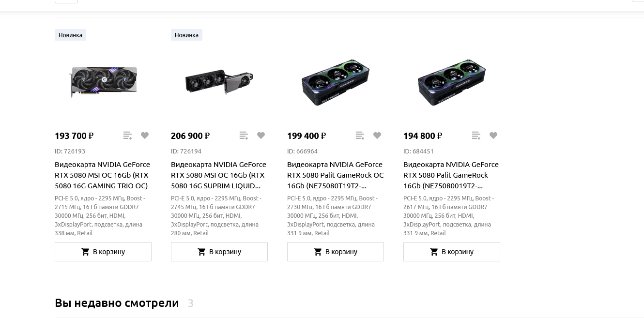Open MSI RTX 5080 Suprim Liquid title link

[x=218, y=175]
